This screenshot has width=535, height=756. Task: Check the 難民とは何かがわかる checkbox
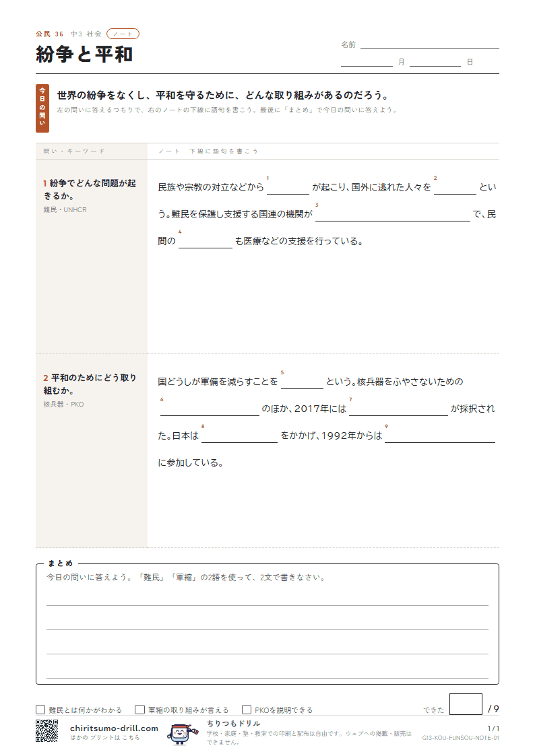40,710
